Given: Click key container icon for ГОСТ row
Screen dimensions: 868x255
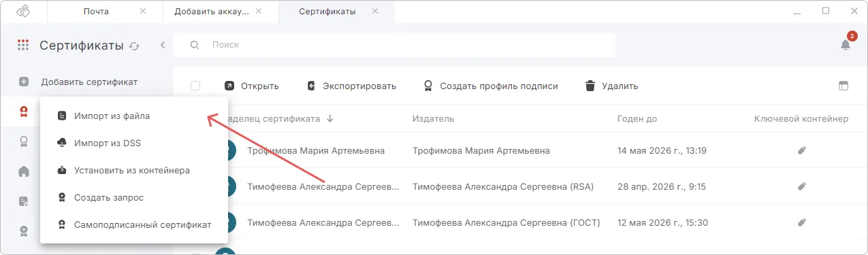Looking at the screenshot, I should (x=802, y=222).
